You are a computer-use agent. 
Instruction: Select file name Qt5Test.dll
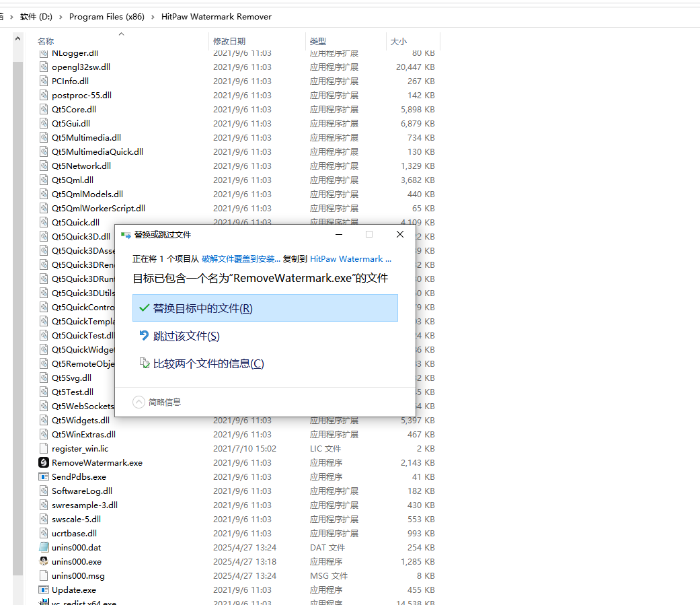[73, 392]
